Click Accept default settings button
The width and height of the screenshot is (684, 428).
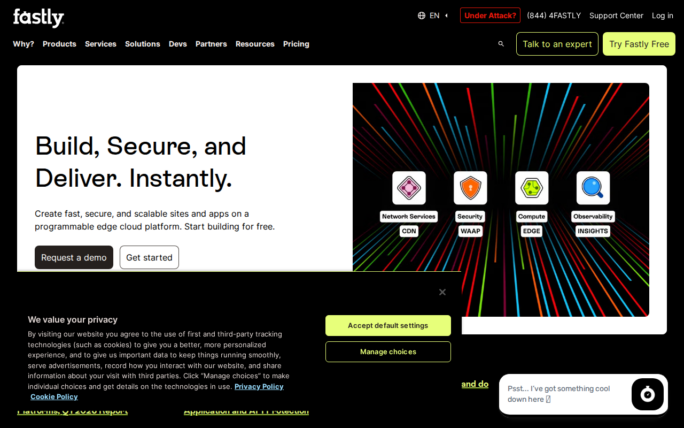[x=388, y=325]
